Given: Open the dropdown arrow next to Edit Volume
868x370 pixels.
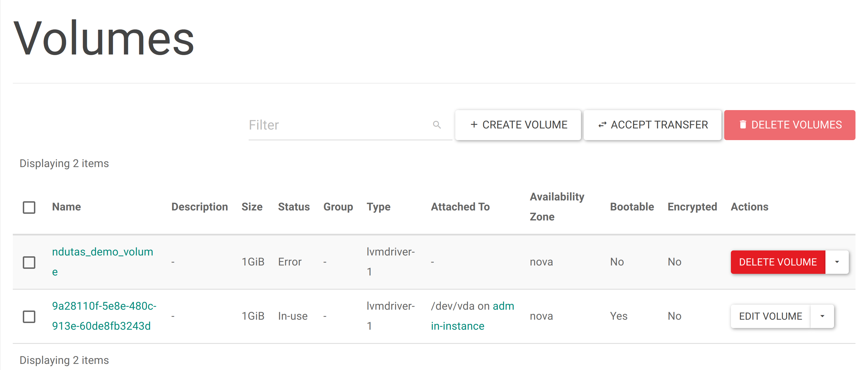Looking at the screenshot, I should (x=822, y=316).
